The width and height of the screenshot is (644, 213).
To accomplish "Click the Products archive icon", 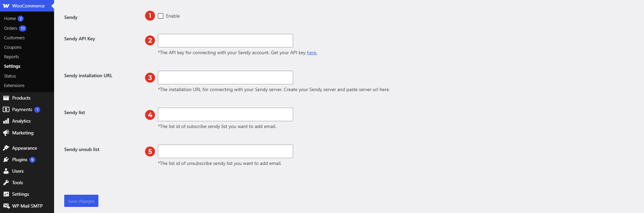I will [6, 98].
